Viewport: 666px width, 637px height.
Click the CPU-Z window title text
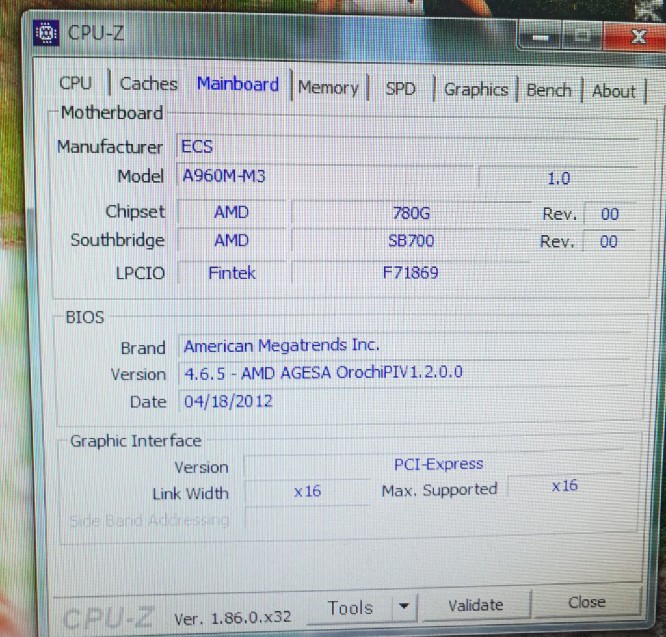[x=96, y=32]
